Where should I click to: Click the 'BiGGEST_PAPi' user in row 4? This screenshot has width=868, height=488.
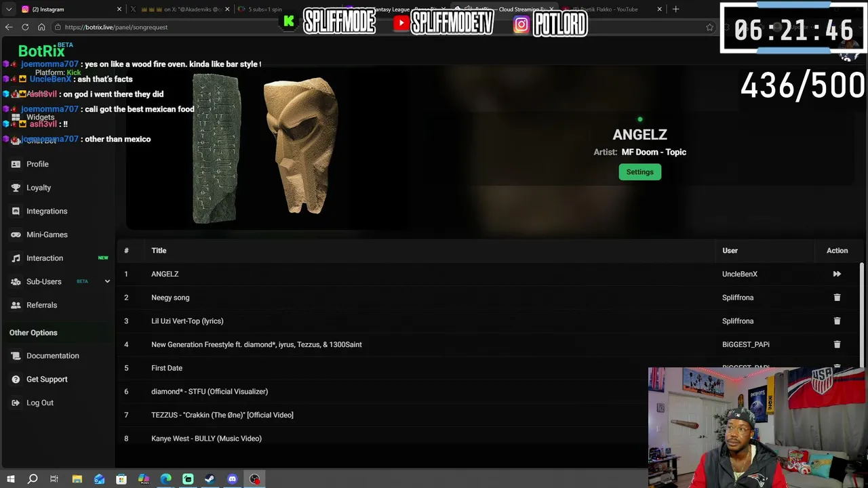click(x=746, y=344)
